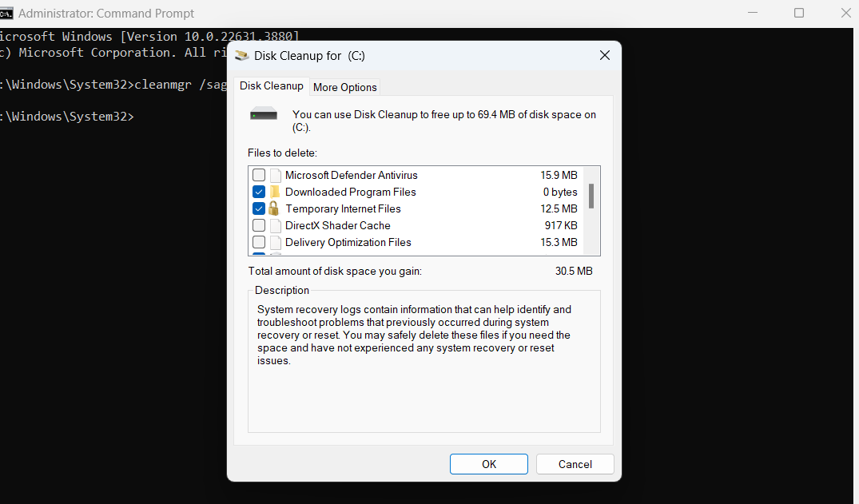This screenshot has height=504, width=859.
Task: Click the Temporary Internet Files lock icon
Action: [x=274, y=208]
